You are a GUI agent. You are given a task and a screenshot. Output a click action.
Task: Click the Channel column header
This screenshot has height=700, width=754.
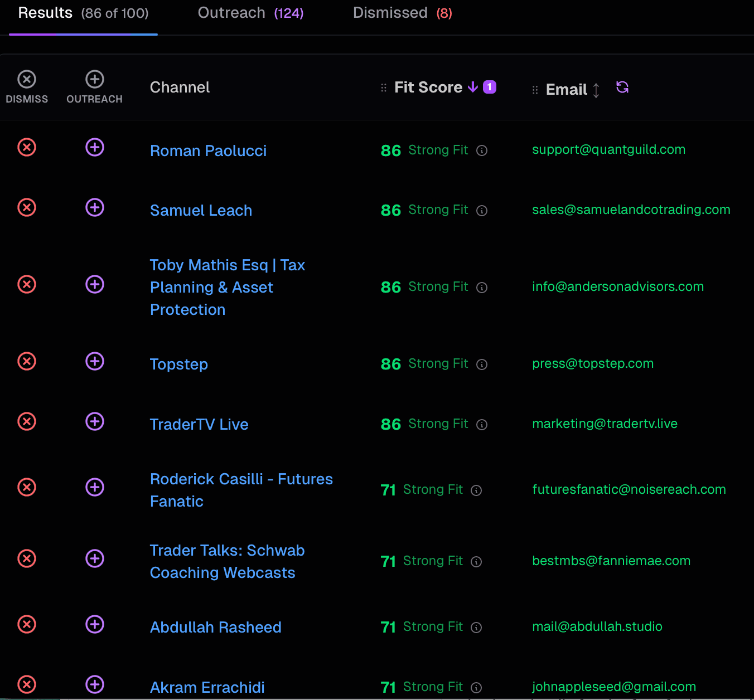point(180,87)
